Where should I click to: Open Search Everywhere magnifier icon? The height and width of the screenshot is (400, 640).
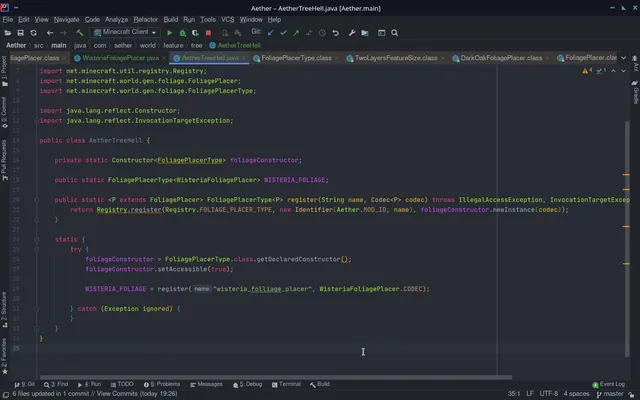pyautogui.click(x=394, y=33)
